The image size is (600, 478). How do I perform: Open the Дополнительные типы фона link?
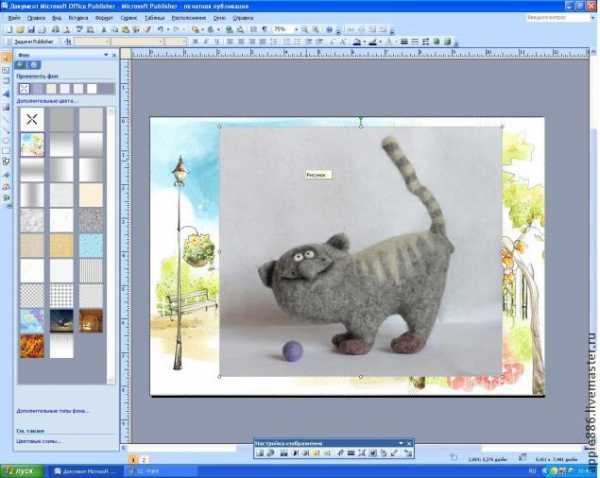click(x=52, y=411)
